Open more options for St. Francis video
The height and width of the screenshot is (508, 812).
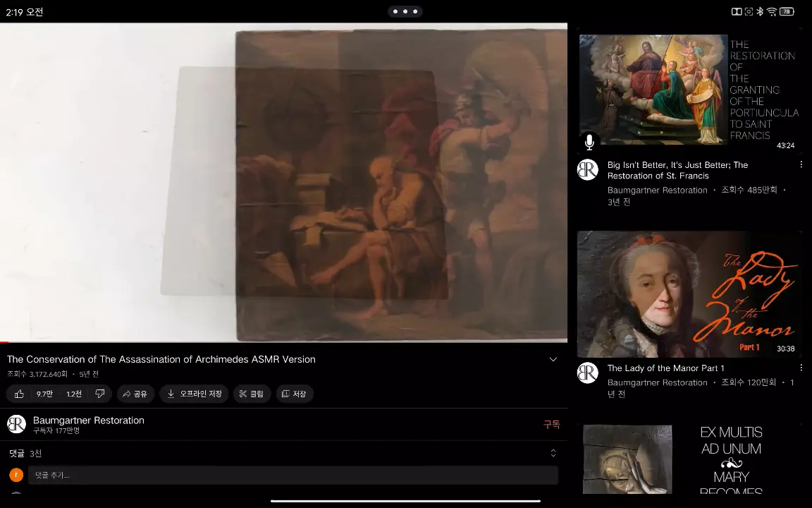click(801, 164)
